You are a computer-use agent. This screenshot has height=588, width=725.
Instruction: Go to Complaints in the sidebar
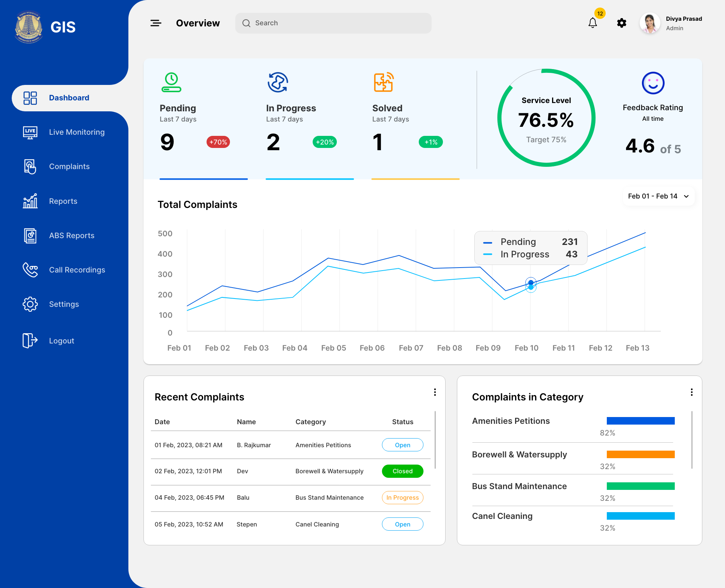coord(69,166)
